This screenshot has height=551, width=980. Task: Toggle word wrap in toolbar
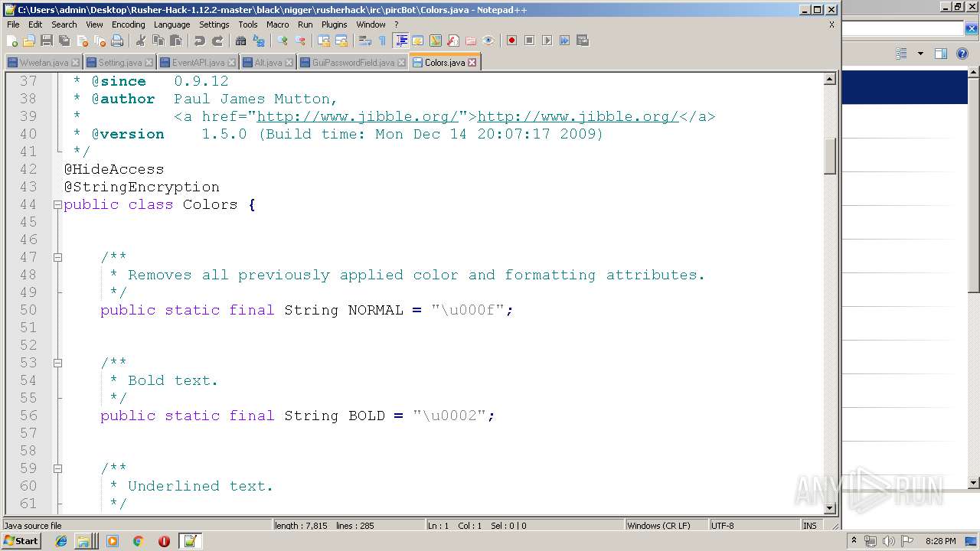tap(365, 41)
